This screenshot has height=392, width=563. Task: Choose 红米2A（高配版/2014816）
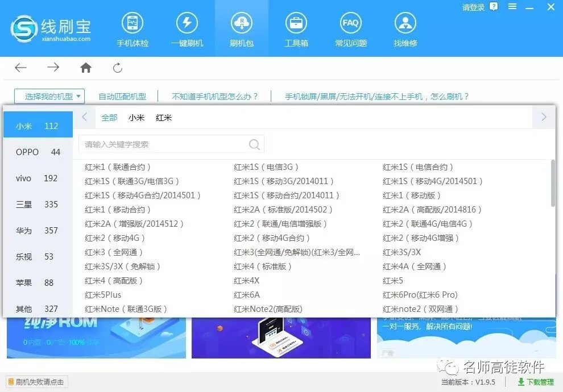pyautogui.click(x=432, y=210)
